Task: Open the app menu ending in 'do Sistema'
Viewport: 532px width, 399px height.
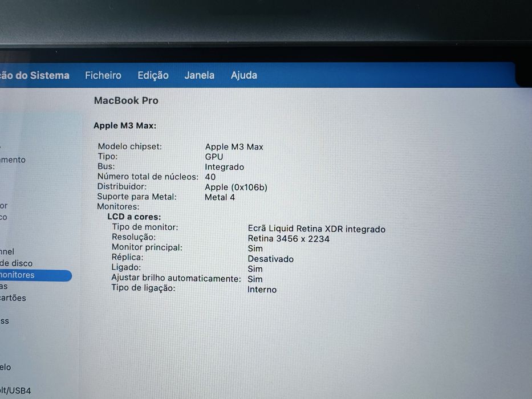Action: click(35, 75)
